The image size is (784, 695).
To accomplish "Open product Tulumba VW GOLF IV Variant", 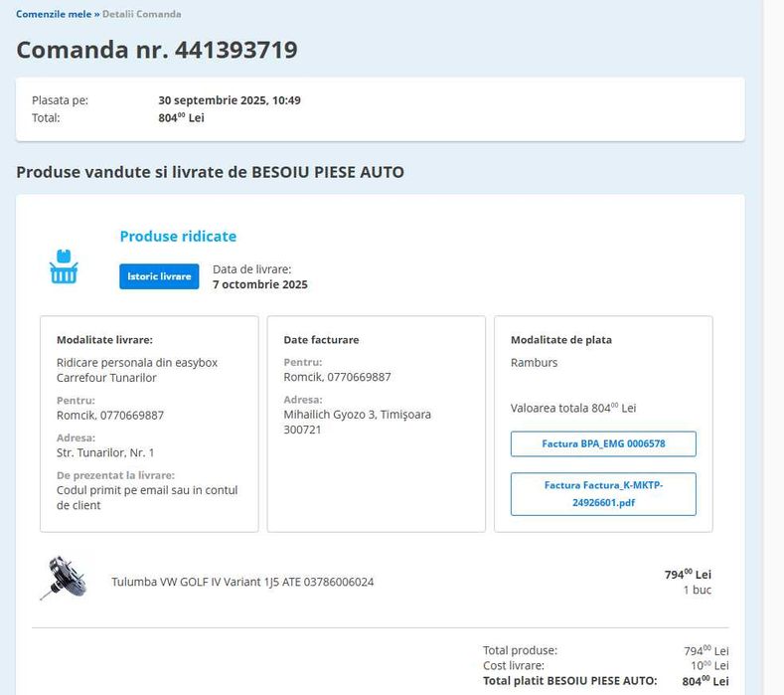I will tap(242, 582).
